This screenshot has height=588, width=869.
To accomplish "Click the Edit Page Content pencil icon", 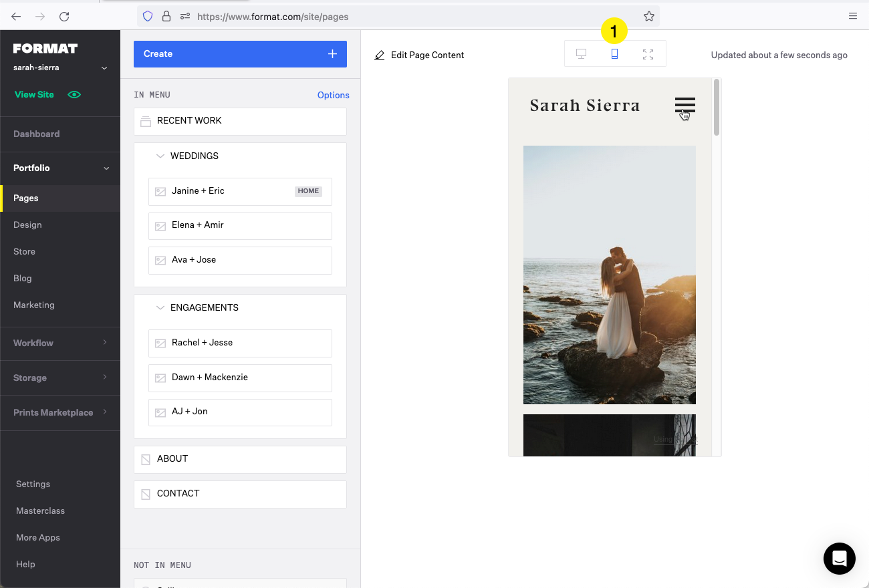I will [x=380, y=55].
